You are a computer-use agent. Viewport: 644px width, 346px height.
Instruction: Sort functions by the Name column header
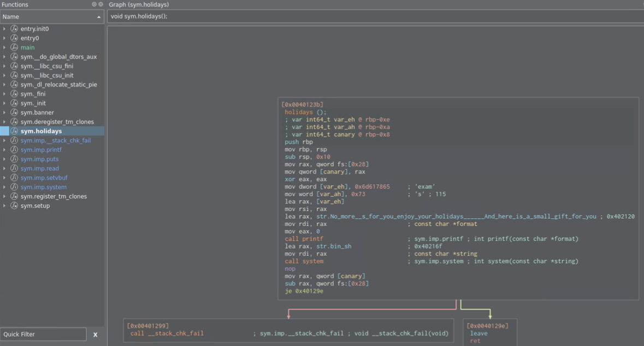tap(49, 17)
